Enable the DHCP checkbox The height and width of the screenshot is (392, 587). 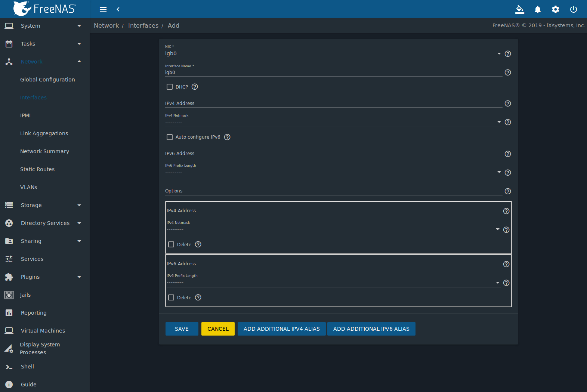click(x=170, y=87)
